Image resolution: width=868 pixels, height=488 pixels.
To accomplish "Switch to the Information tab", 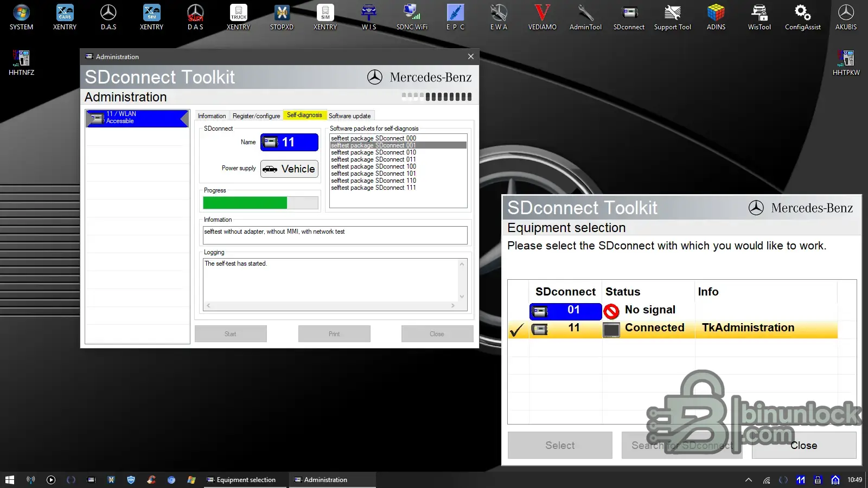I will point(212,116).
